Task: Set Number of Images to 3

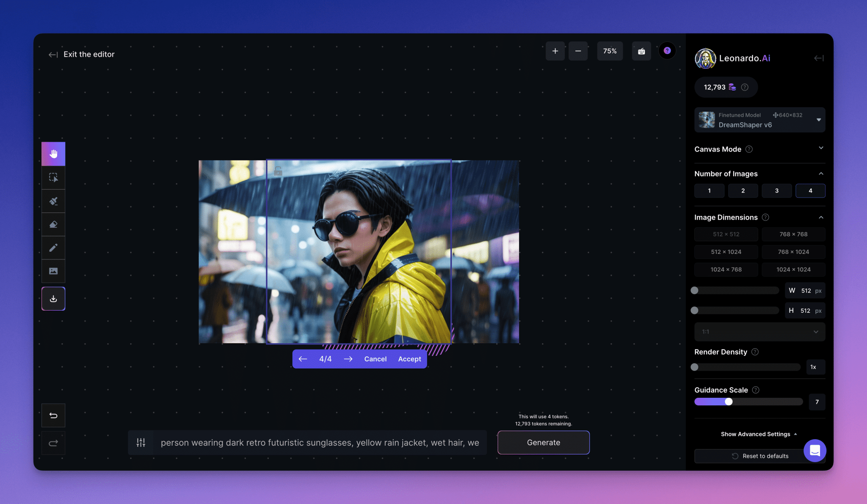Action: coord(777,191)
